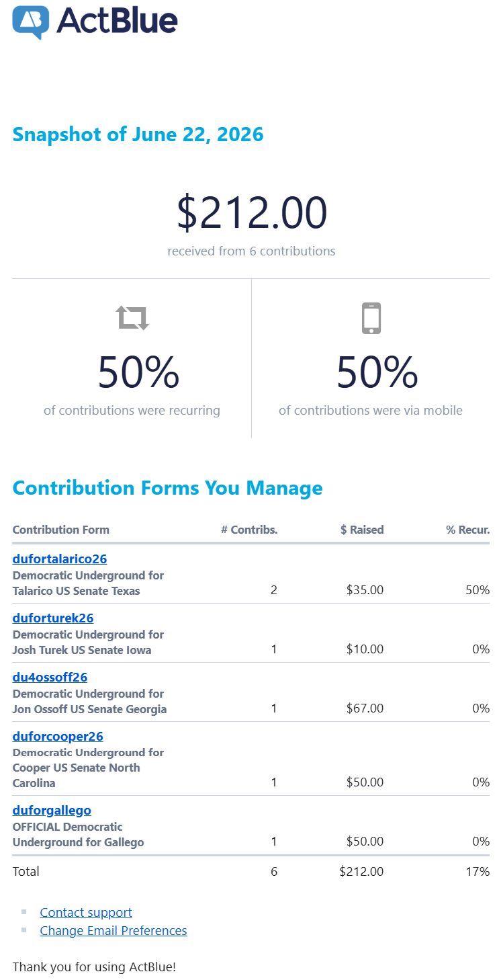The image size is (497, 980).
Task: Click the Snapshot of June 22, 2026 heading
Action: [x=138, y=134]
